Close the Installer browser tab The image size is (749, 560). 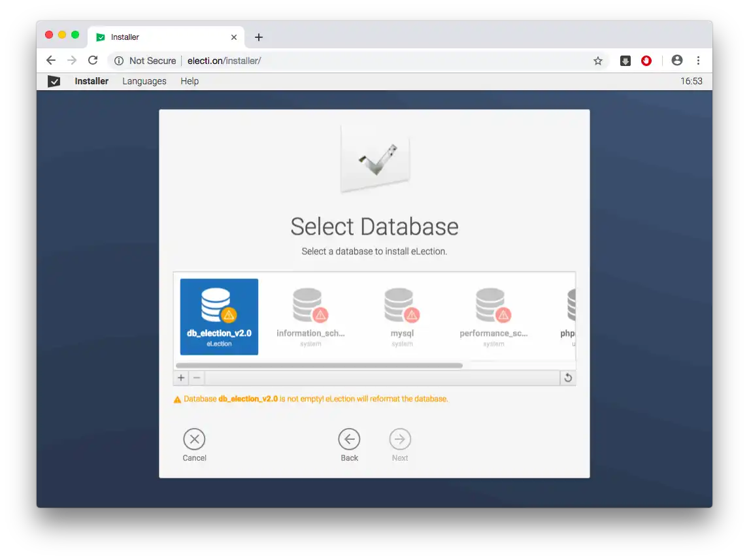234,37
